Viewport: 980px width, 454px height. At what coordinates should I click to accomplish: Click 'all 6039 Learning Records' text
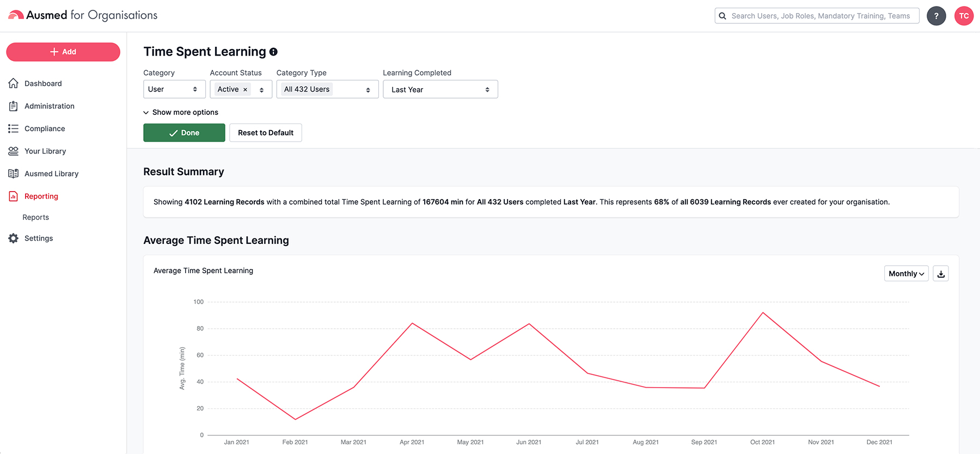click(725, 202)
